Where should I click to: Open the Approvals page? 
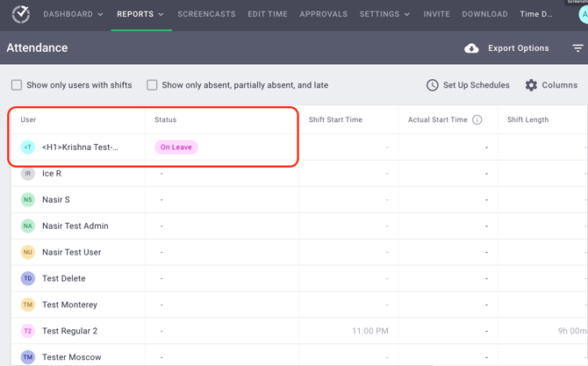coord(323,14)
